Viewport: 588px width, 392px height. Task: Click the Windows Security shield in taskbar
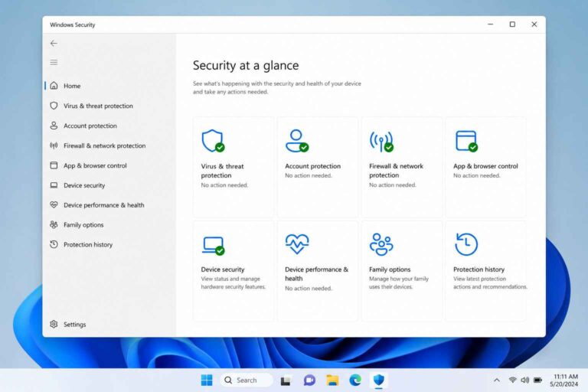379,380
